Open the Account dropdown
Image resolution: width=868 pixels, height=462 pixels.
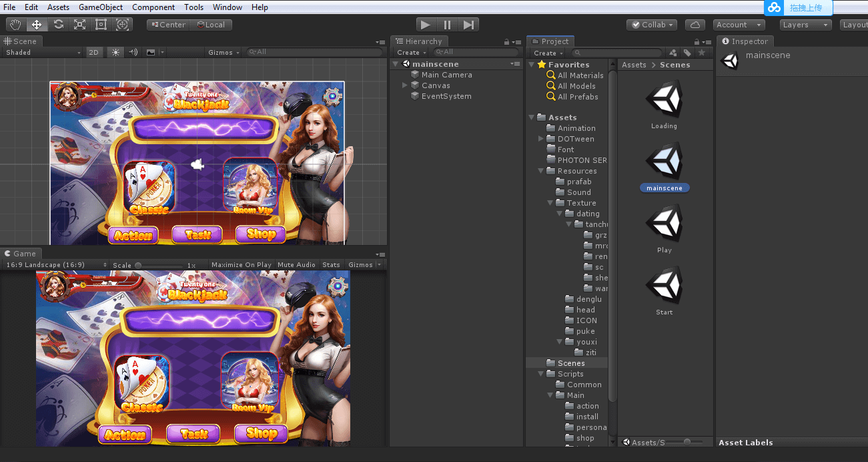[x=739, y=25]
